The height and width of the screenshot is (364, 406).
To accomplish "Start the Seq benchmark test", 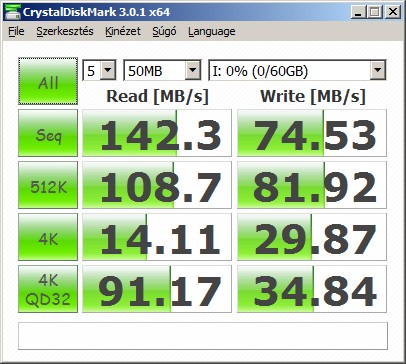I will point(48,133).
